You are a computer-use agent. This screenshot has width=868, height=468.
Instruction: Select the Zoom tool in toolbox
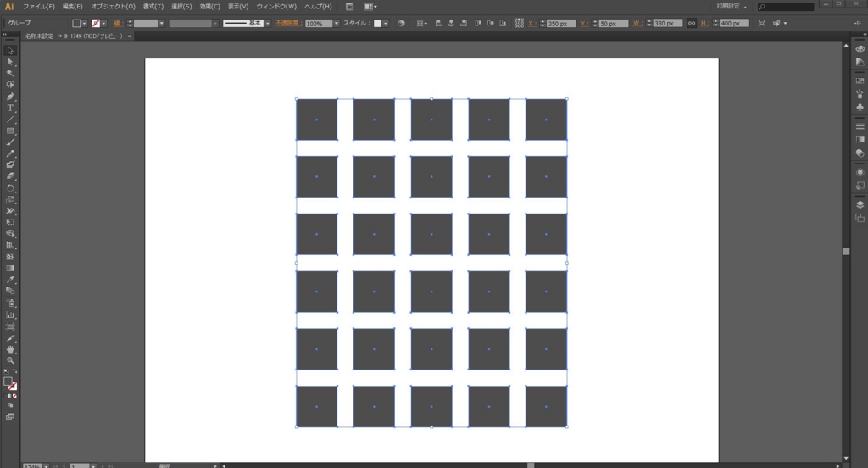tap(10, 360)
